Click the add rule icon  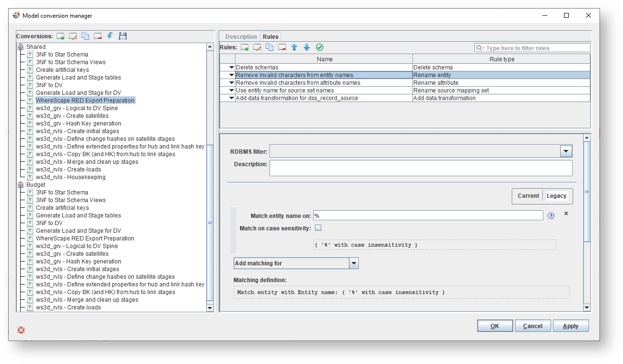click(245, 47)
